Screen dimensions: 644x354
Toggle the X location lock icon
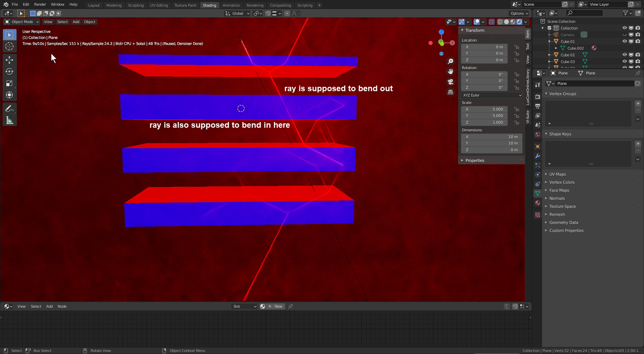pyautogui.click(x=517, y=47)
